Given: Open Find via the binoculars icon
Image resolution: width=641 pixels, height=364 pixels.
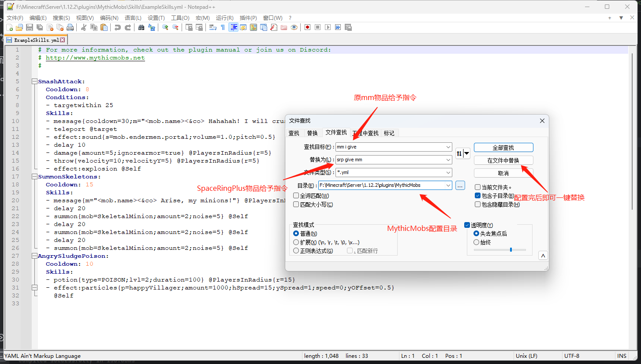Looking at the screenshot, I should click(141, 27).
